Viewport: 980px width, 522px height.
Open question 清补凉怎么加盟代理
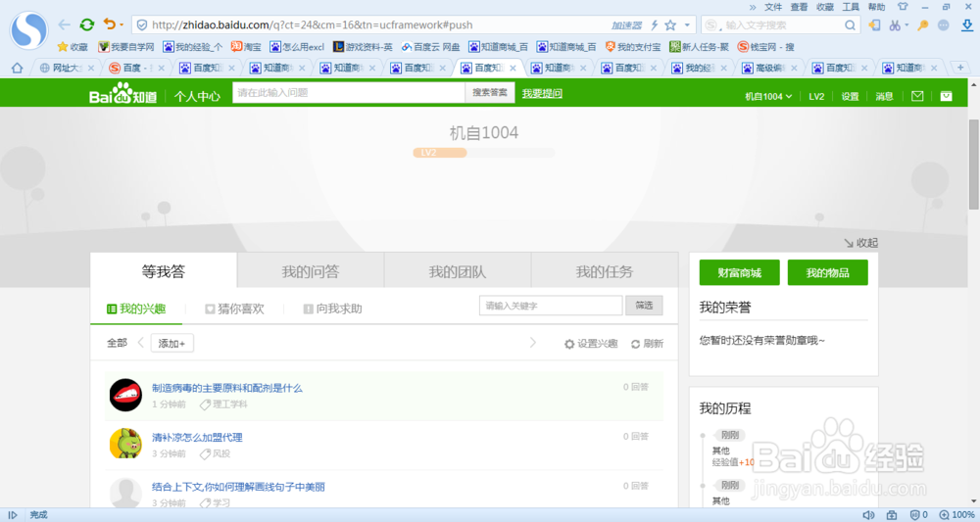pos(197,437)
